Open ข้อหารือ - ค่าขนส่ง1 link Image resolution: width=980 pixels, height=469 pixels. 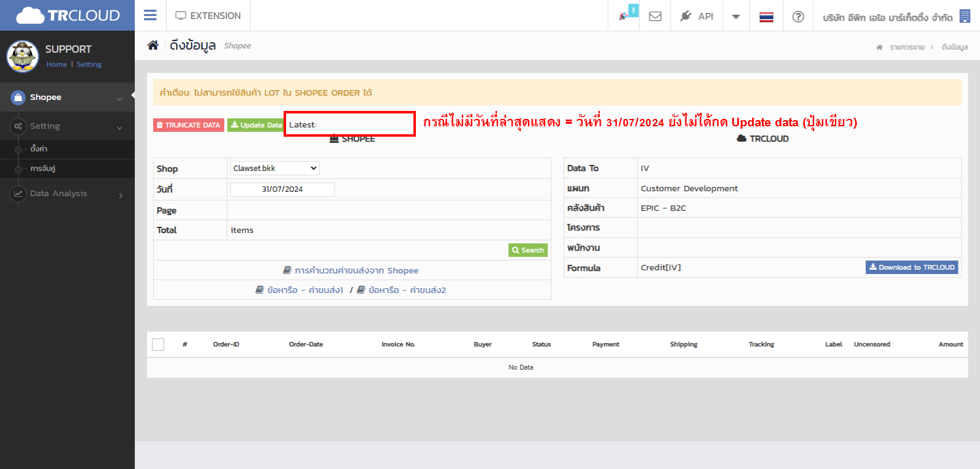point(300,290)
